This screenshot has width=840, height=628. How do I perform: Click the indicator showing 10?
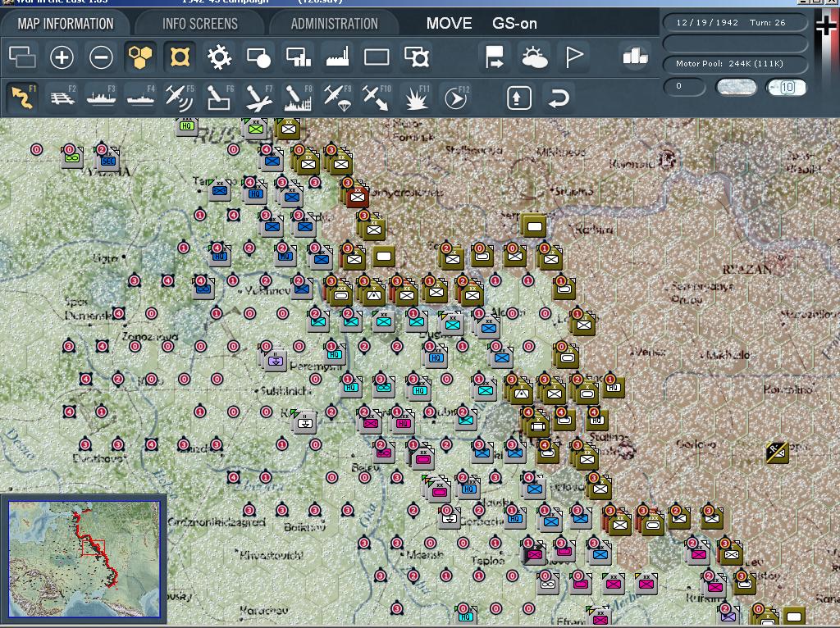click(787, 87)
